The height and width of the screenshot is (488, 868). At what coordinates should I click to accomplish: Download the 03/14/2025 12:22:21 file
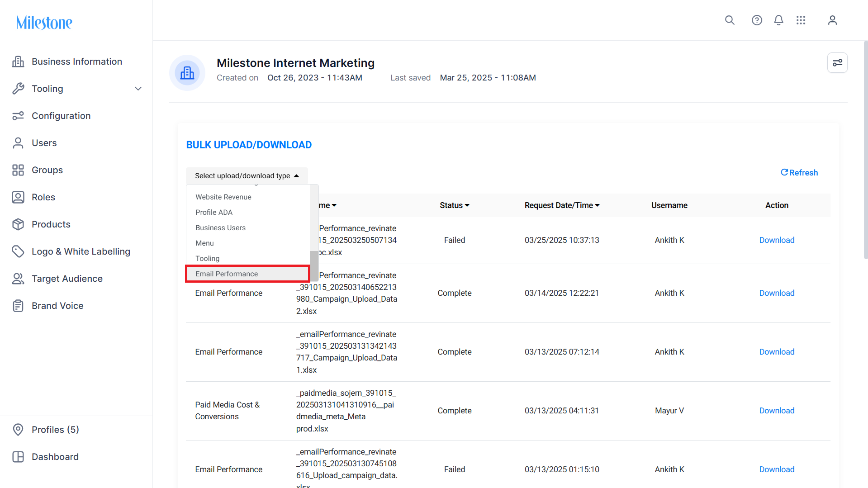point(777,293)
